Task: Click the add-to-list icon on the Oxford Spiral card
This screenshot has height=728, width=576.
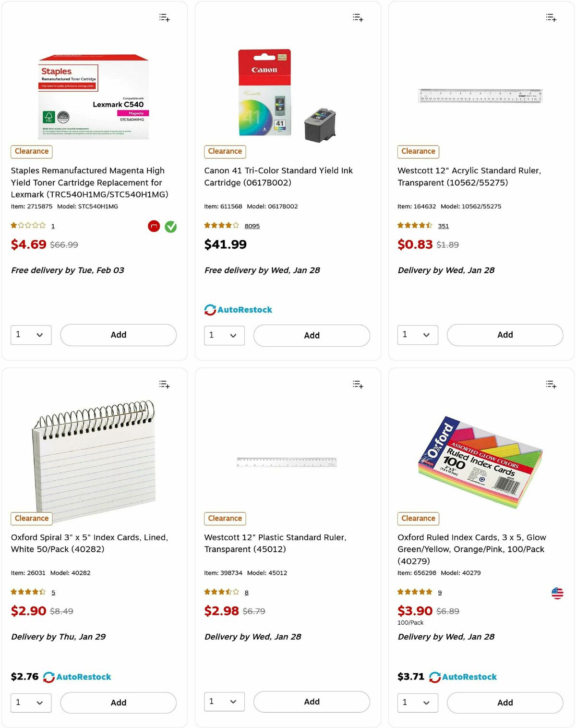Action: click(x=164, y=384)
